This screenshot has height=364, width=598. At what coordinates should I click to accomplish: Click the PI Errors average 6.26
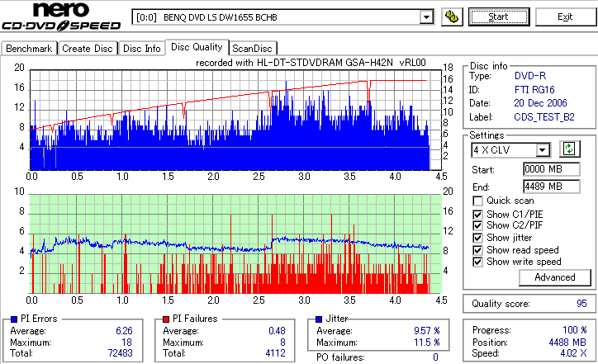(x=124, y=331)
